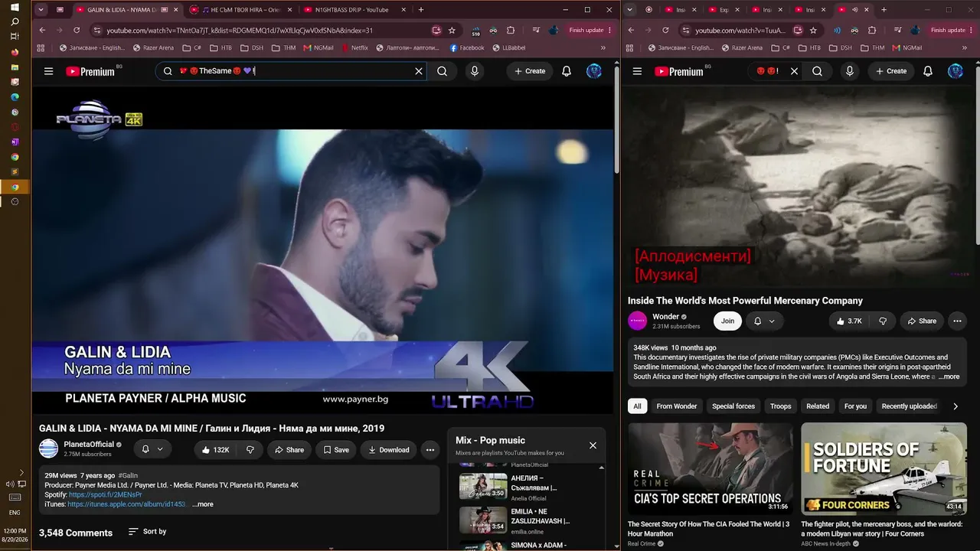Start voice search in right YouTube window

(849, 71)
